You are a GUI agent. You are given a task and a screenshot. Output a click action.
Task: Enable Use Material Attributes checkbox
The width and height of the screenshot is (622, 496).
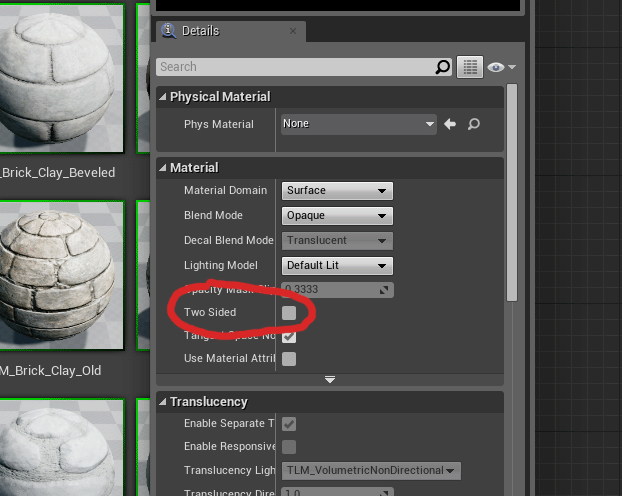(x=289, y=359)
